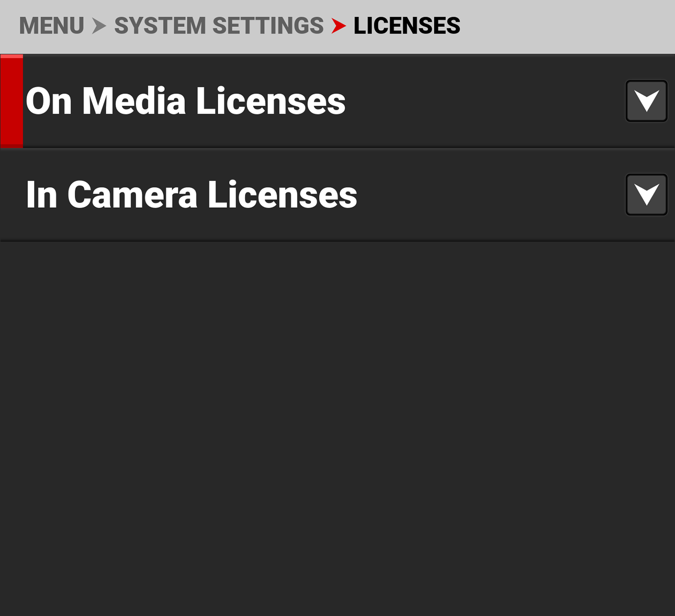Select the In Camera Licenses text label
The height and width of the screenshot is (616, 675).
click(x=191, y=195)
